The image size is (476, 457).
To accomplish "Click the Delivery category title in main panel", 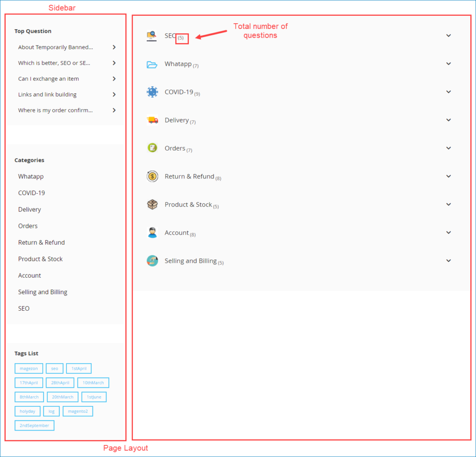I will point(177,120).
